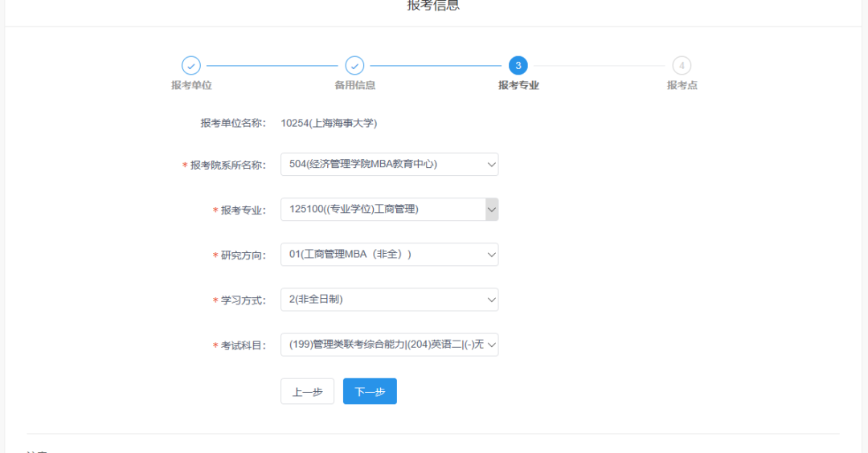Click the chevron arrow in the 报考专业 select box
This screenshot has width=868, height=453.
(x=492, y=210)
